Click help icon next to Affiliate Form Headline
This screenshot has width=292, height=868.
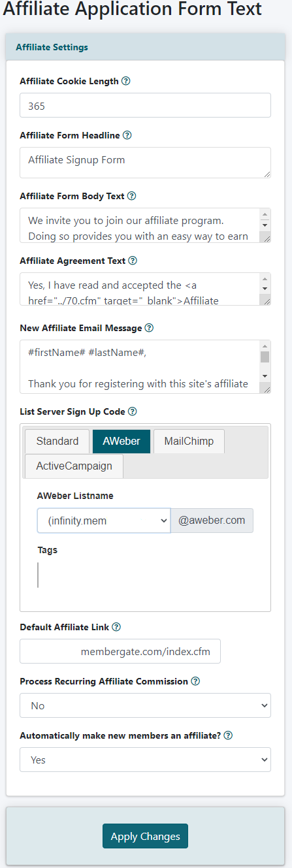click(x=127, y=136)
